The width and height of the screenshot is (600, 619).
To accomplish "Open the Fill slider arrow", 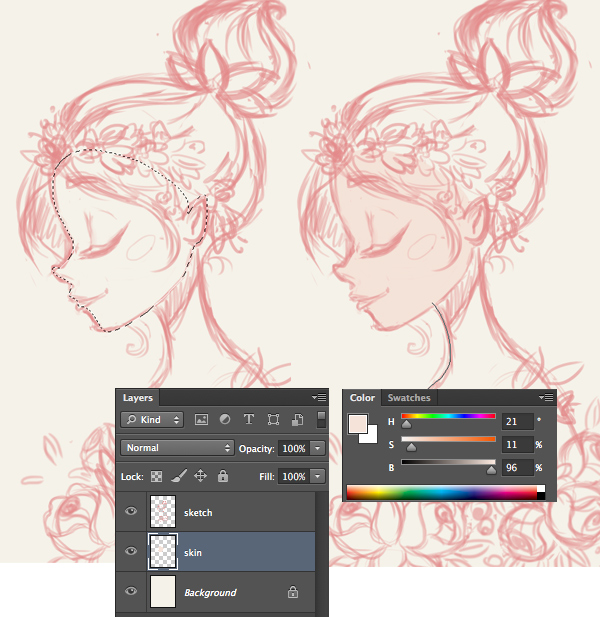I will pos(318,476).
